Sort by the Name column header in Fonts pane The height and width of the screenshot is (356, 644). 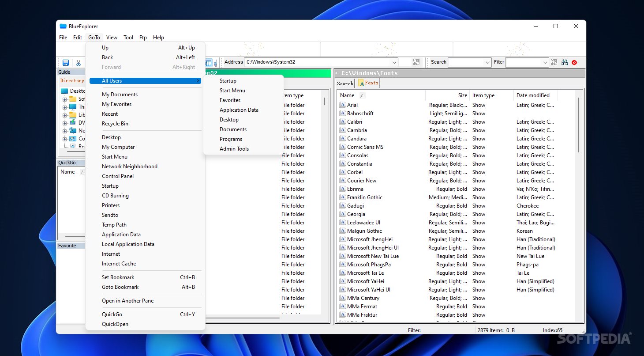click(x=381, y=95)
